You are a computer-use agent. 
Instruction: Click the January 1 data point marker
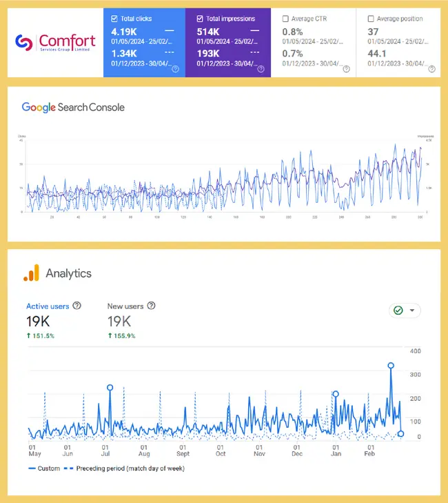(x=336, y=394)
